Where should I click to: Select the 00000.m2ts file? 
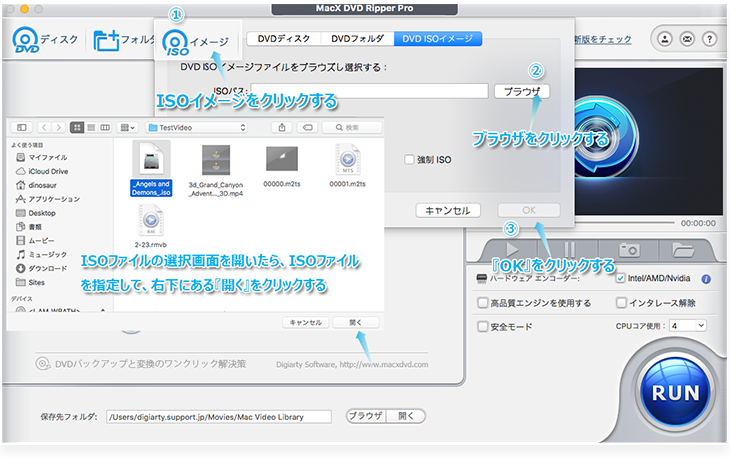click(282, 167)
